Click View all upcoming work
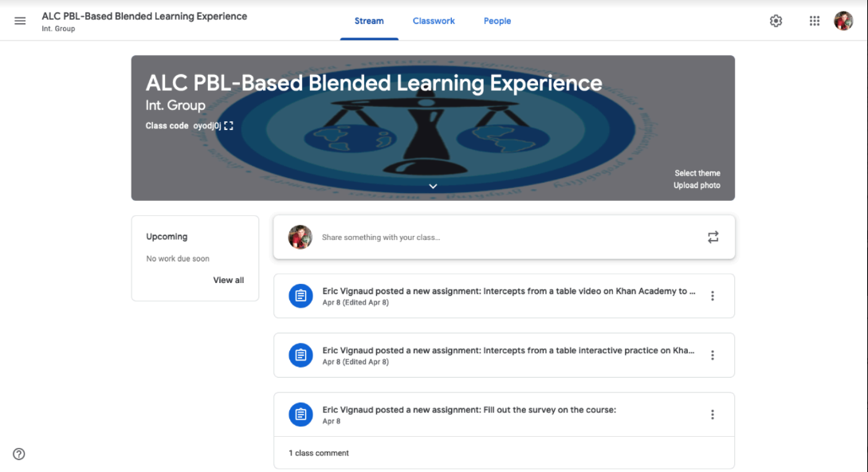Screen dimensions: 868x472 pos(228,280)
